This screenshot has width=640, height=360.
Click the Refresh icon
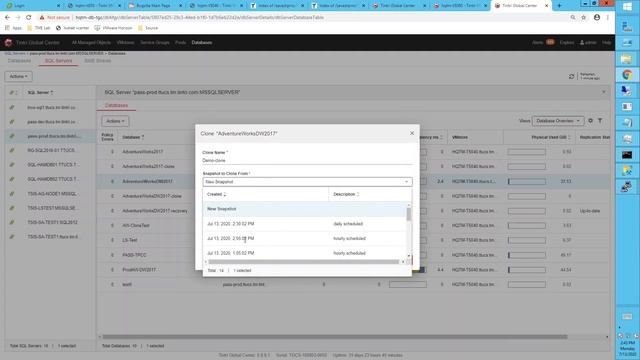coord(571,76)
